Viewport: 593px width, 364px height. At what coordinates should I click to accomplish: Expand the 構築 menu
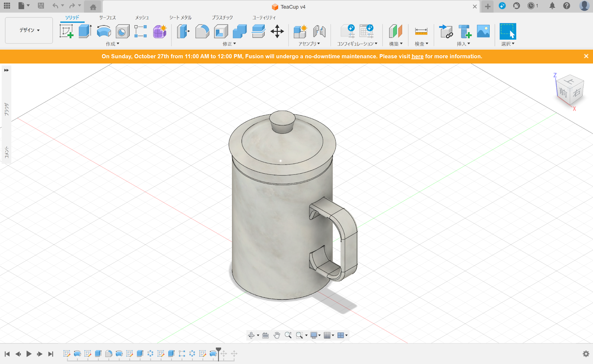(396, 44)
